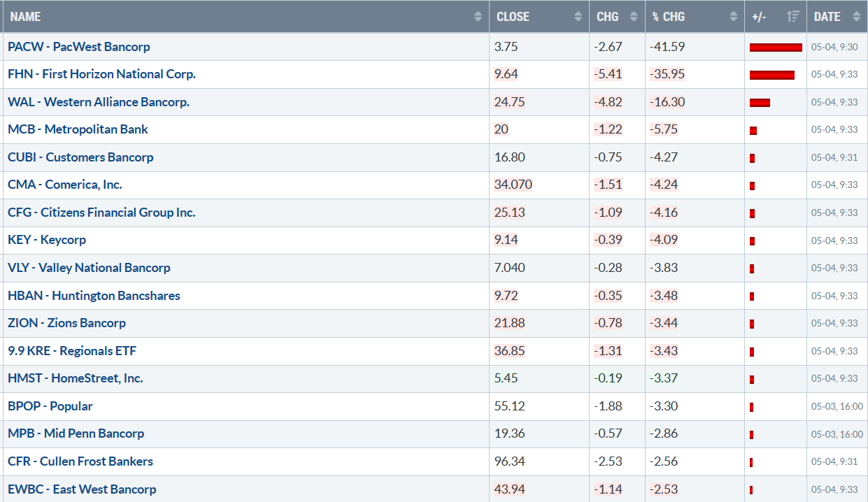
Task: Click the +/- column sort icon
Action: [x=794, y=17]
